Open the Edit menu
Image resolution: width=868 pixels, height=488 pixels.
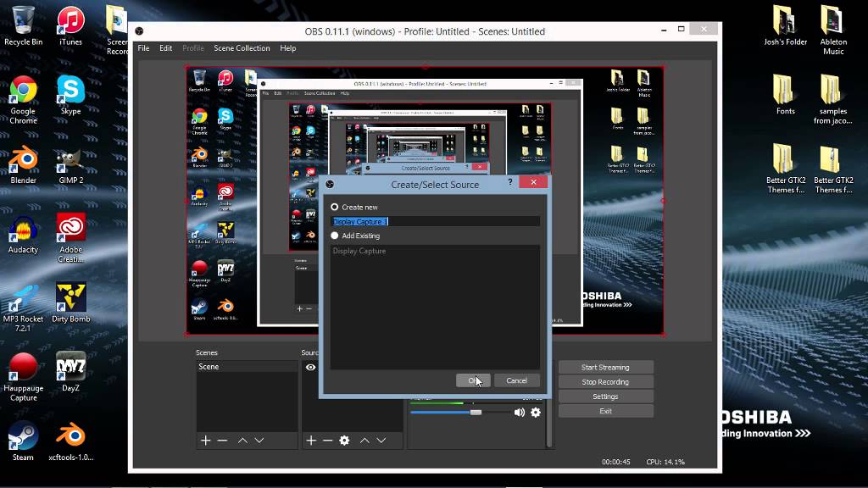165,48
